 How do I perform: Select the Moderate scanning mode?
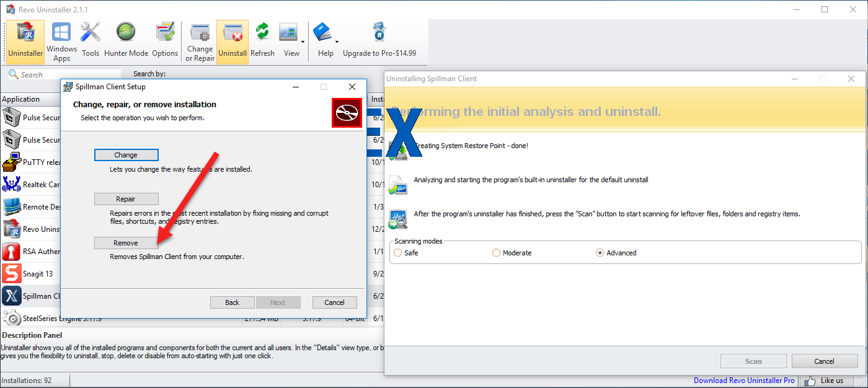(496, 253)
